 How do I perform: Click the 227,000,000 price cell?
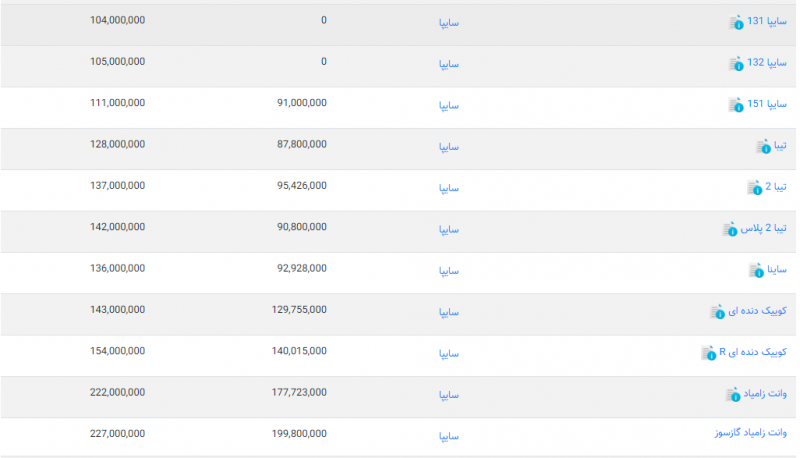[117, 434]
